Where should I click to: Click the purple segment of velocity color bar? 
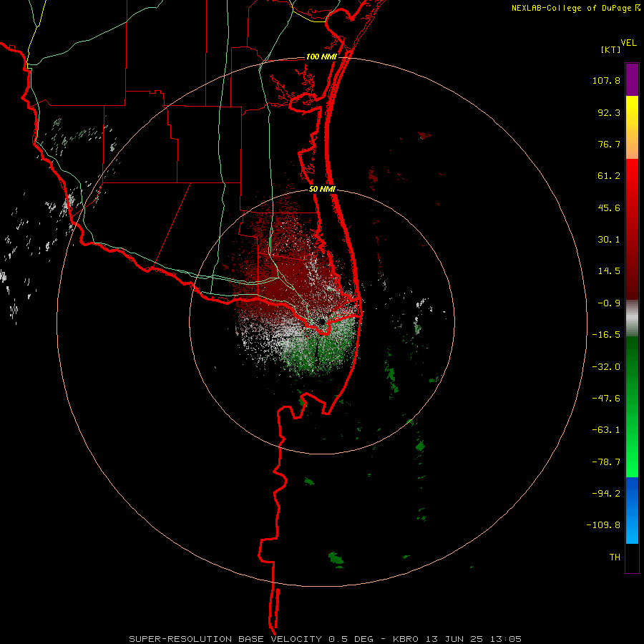pos(632,79)
